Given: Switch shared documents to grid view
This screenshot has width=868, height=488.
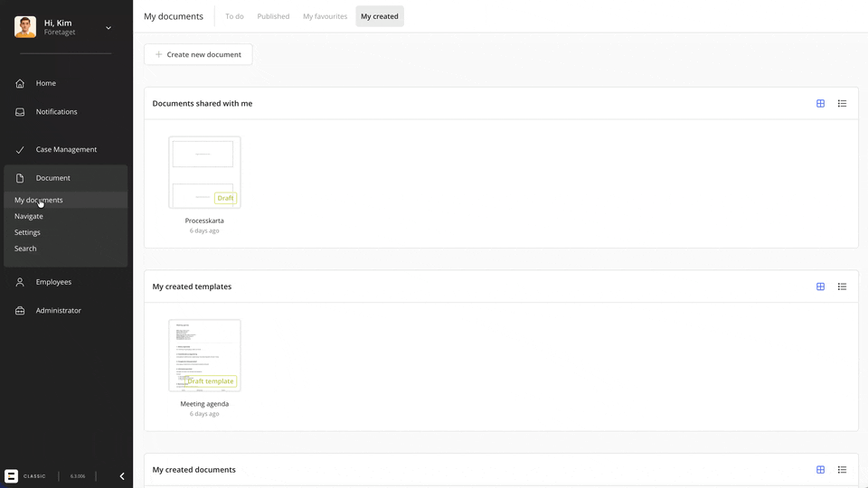Looking at the screenshot, I should 820,103.
